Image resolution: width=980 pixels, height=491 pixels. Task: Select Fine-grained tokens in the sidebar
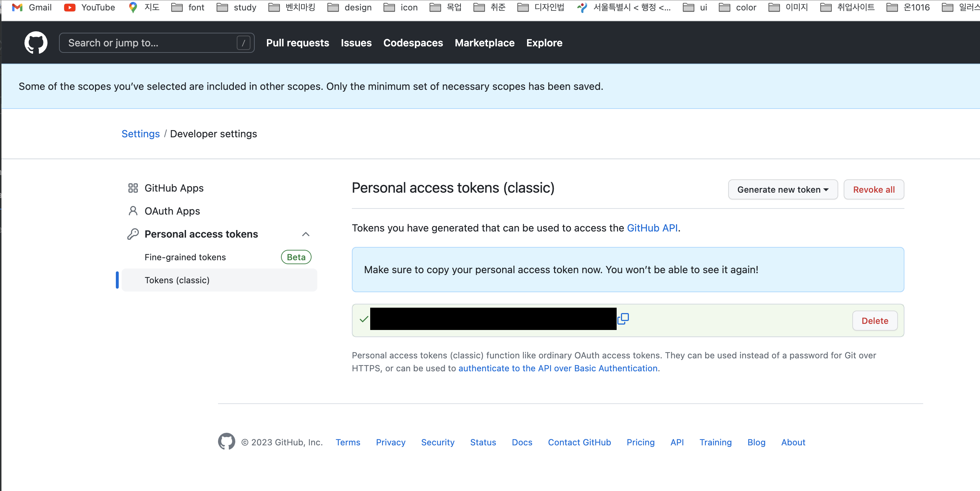pos(185,257)
